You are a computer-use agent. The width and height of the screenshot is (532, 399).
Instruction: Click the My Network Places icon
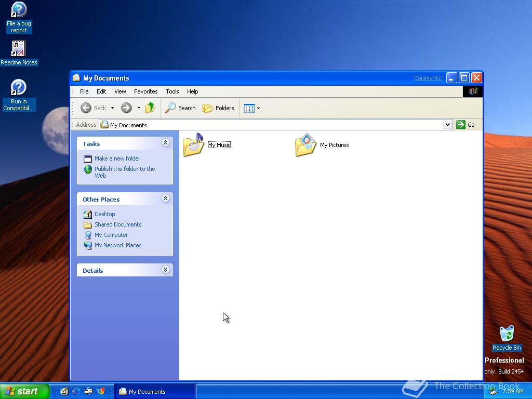[x=88, y=245]
